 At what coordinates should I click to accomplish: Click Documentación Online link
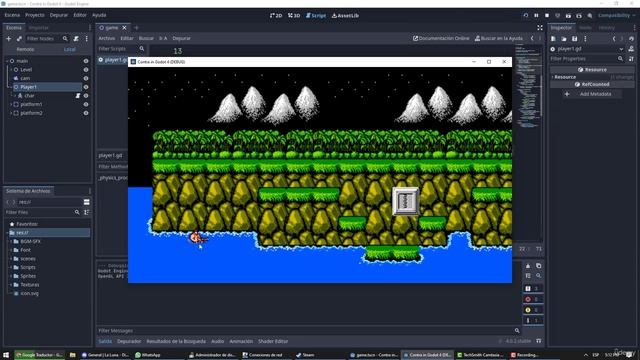click(441, 38)
